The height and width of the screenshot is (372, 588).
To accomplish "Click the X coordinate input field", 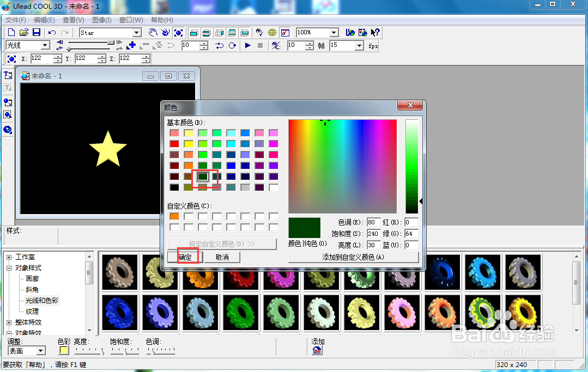I will 43,58.
